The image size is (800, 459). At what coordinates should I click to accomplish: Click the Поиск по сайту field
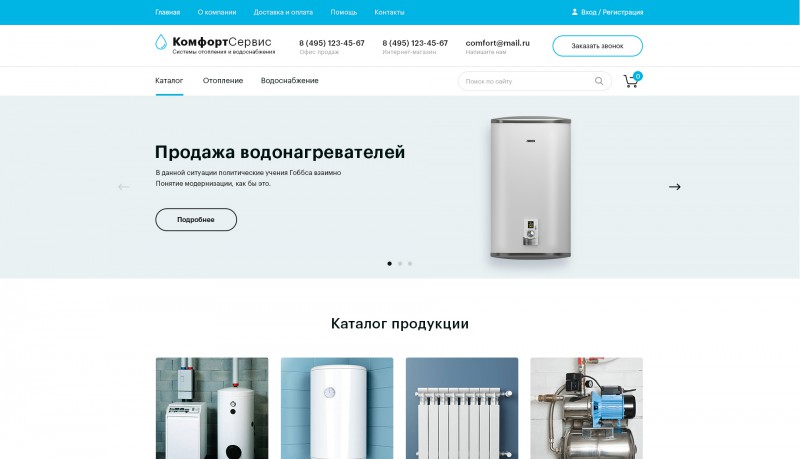tap(534, 81)
